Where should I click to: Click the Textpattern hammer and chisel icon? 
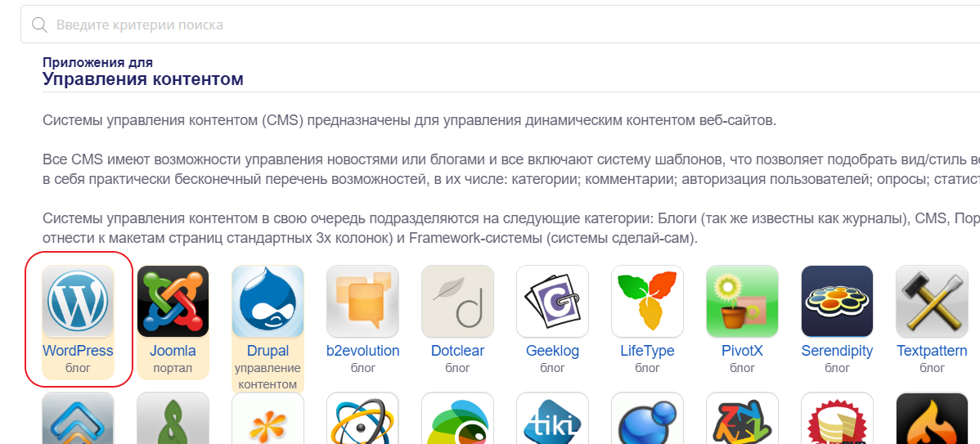932,301
